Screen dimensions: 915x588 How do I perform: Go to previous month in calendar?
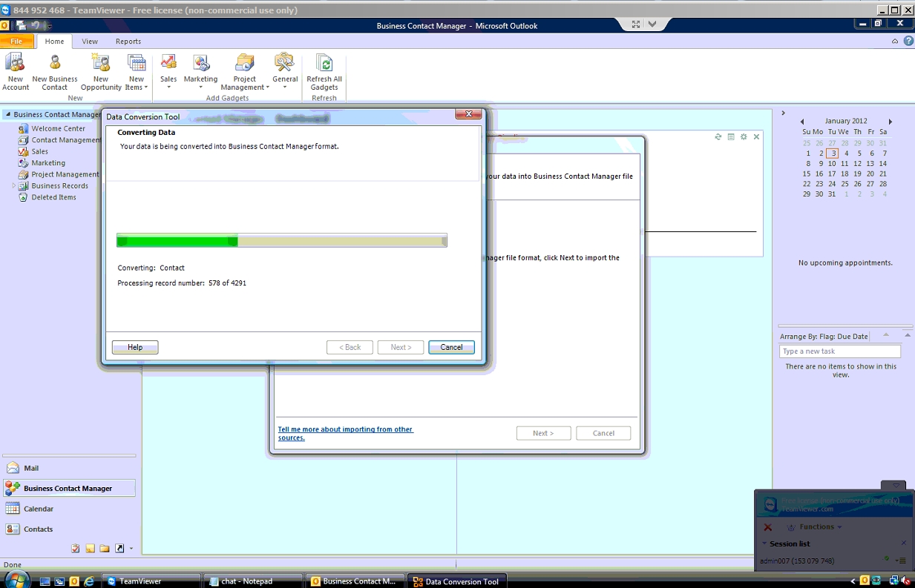(802, 122)
